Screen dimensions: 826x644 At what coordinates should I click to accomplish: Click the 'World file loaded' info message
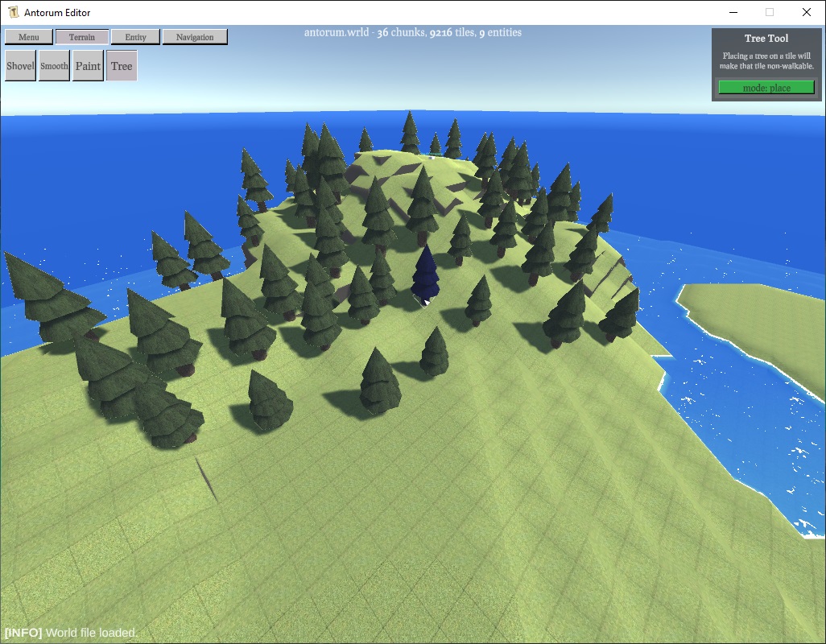pyautogui.click(x=72, y=633)
